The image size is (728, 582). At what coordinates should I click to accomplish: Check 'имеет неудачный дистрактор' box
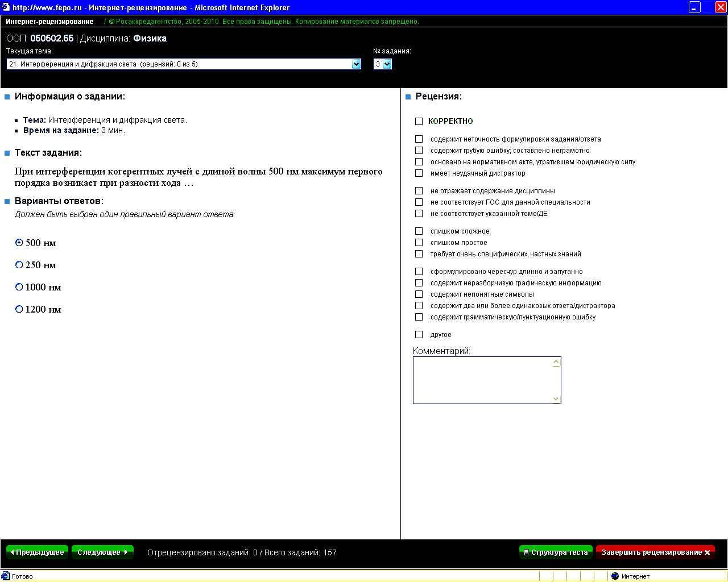[419, 173]
